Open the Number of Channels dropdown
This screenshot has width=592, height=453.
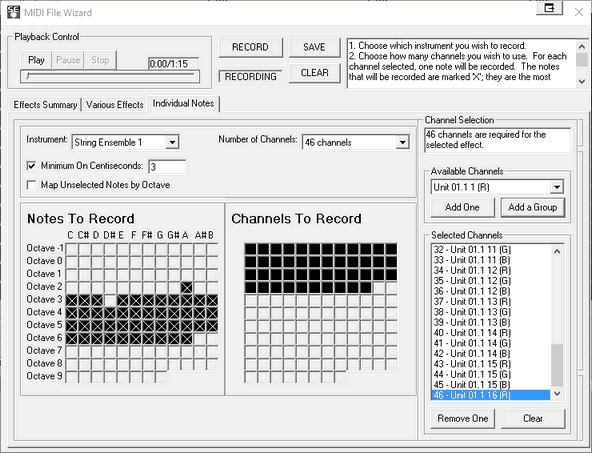pyautogui.click(x=402, y=142)
